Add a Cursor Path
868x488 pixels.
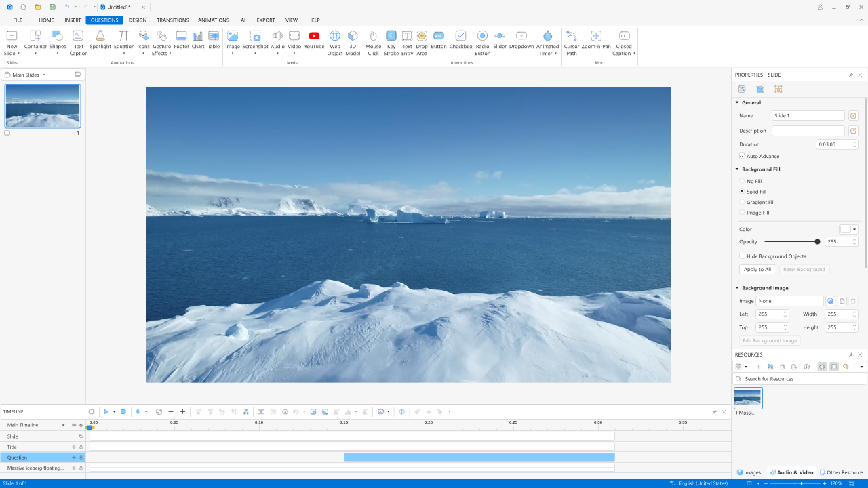pyautogui.click(x=572, y=40)
